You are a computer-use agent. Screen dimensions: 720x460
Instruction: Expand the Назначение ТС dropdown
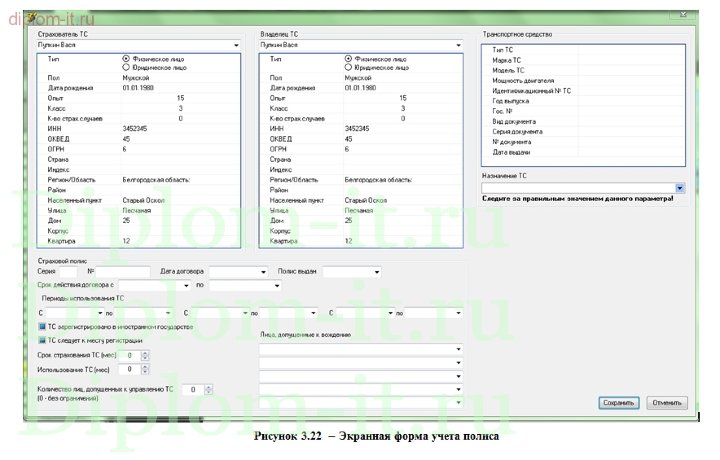pyautogui.click(x=680, y=188)
